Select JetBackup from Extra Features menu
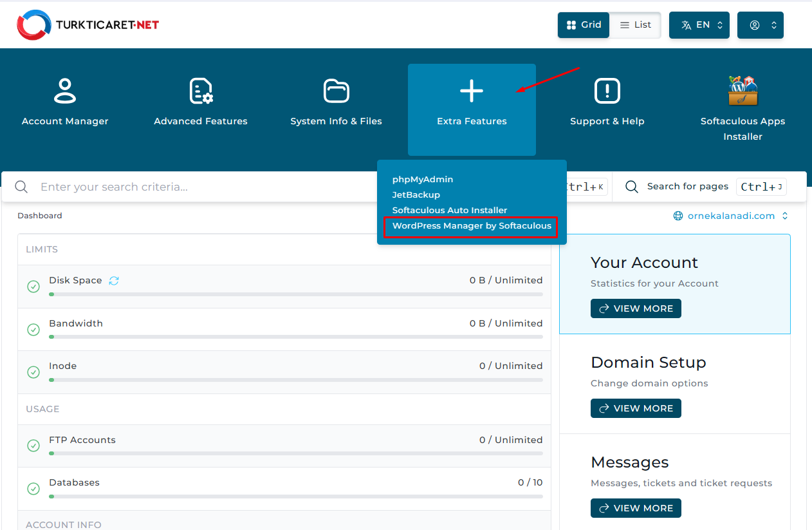Screen dimensions: 812x530 tap(416, 194)
